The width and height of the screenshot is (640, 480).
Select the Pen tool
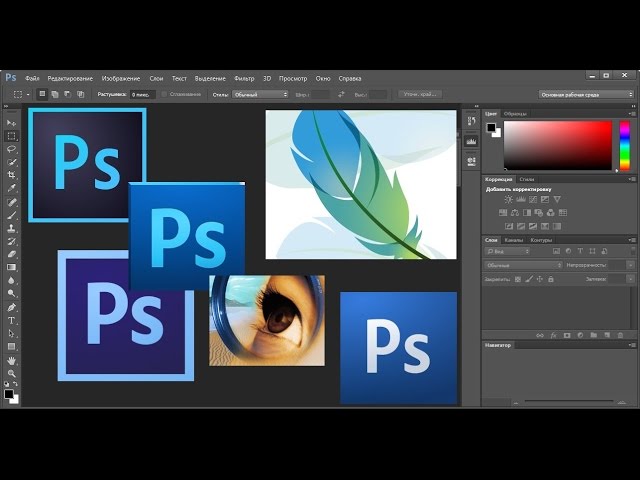11,307
